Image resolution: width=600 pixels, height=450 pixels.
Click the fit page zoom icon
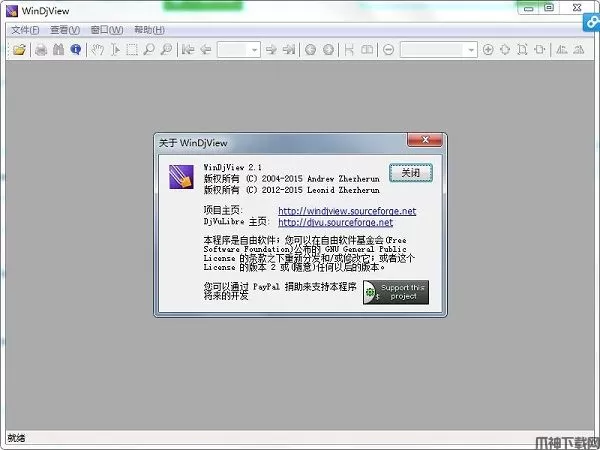pyautogui.click(x=505, y=50)
